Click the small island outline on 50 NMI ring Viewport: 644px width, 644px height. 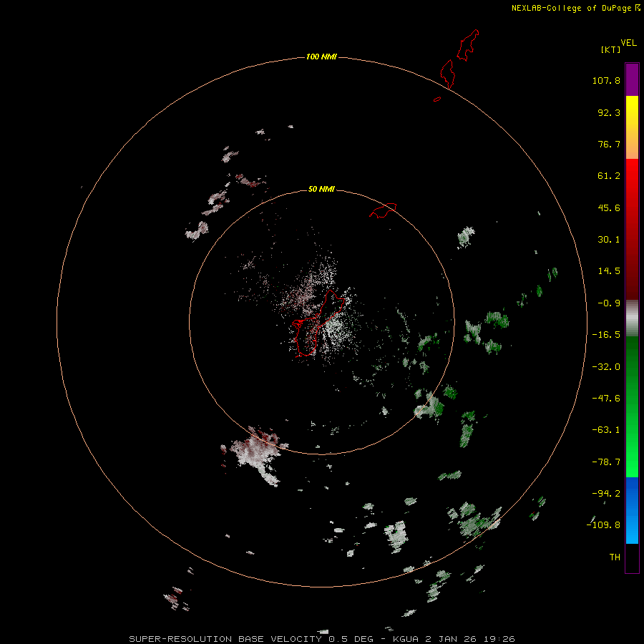coord(383,210)
